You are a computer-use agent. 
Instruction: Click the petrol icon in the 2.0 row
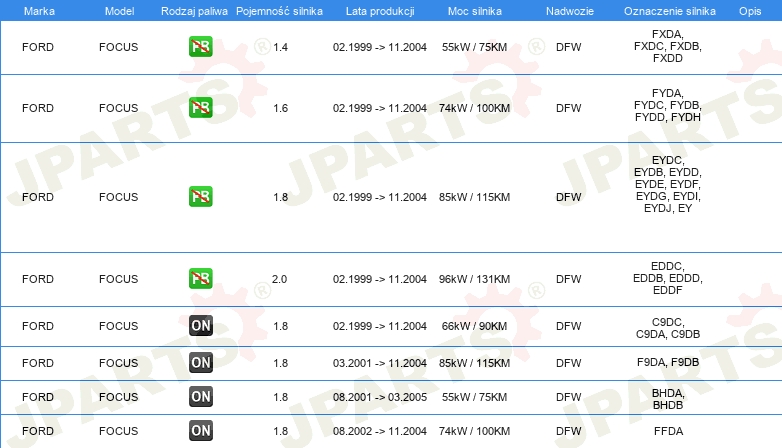pyautogui.click(x=200, y=278)
